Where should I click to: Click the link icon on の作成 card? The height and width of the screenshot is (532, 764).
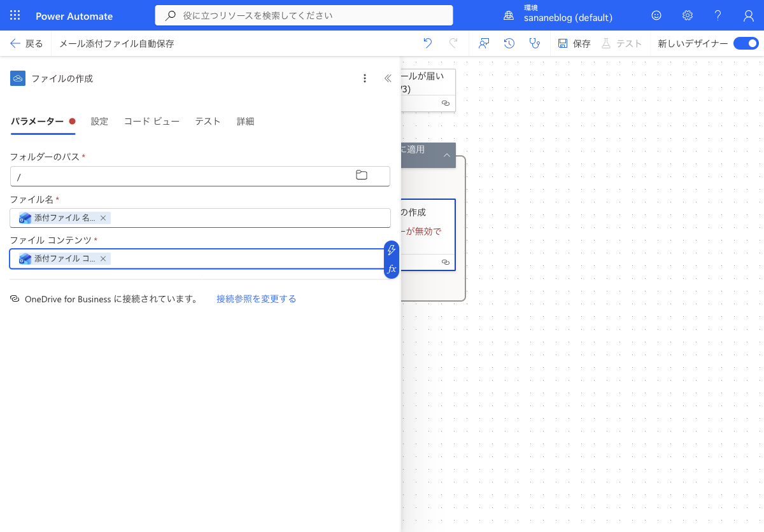[x=446, y=262]
